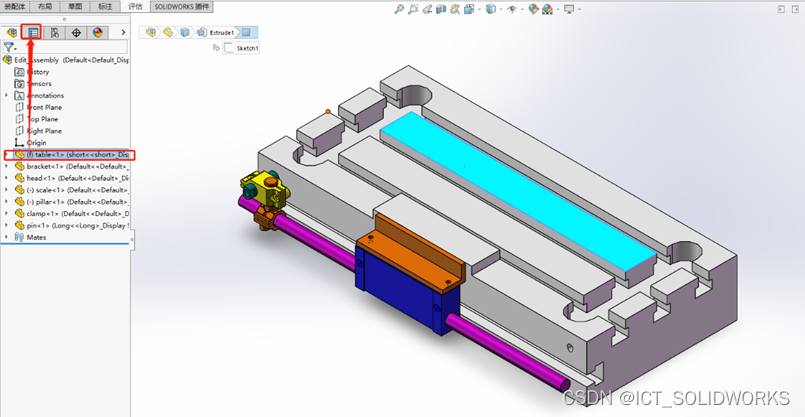Expand the head<1> component arrow
The height and width of the screenshot is (417, 805).
coord(7,178)
